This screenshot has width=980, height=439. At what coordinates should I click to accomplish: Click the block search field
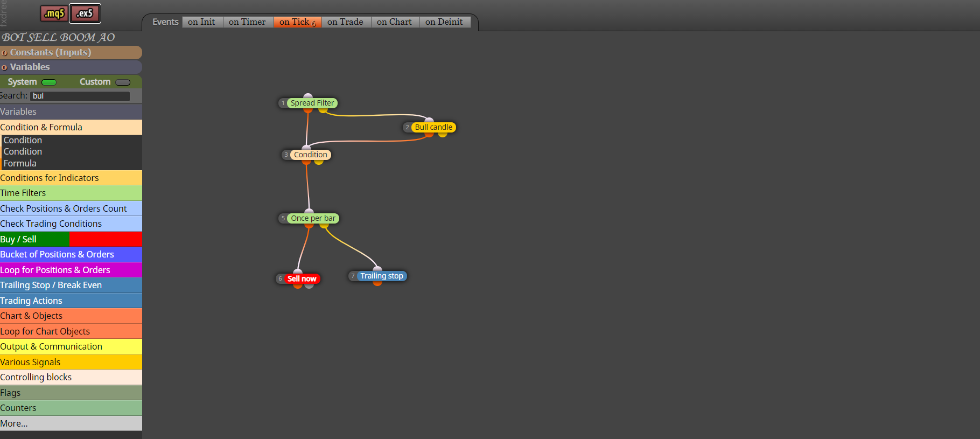point(80,96)
